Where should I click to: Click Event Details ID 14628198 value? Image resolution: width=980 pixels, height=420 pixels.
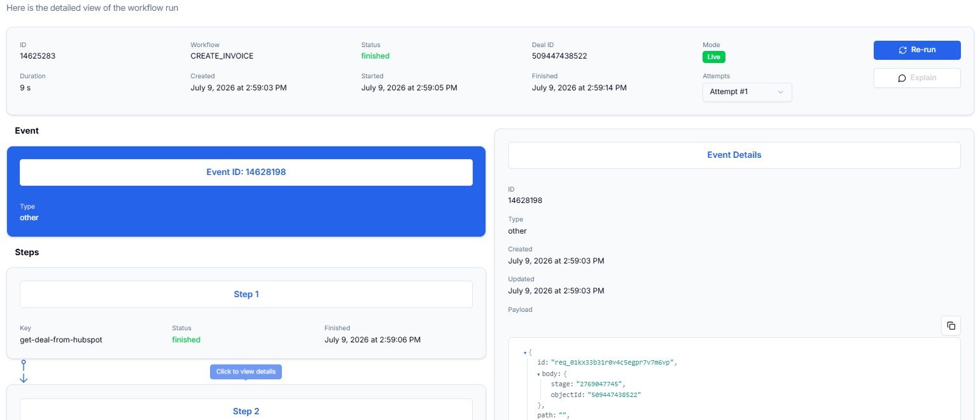(x=525, y=200)
